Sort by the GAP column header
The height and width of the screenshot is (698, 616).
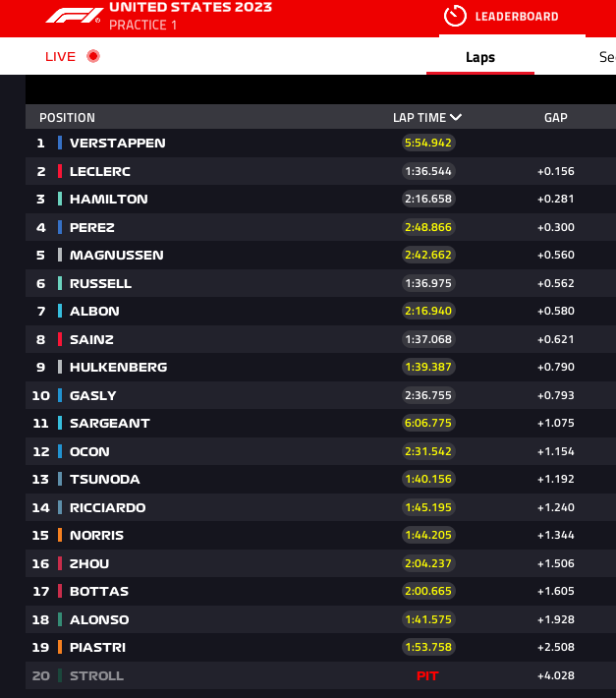[x=555, y=118]
